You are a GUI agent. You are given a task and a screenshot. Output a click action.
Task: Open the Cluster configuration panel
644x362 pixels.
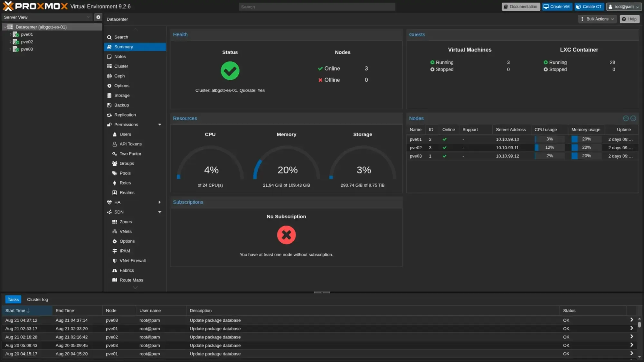coord(121,66)
